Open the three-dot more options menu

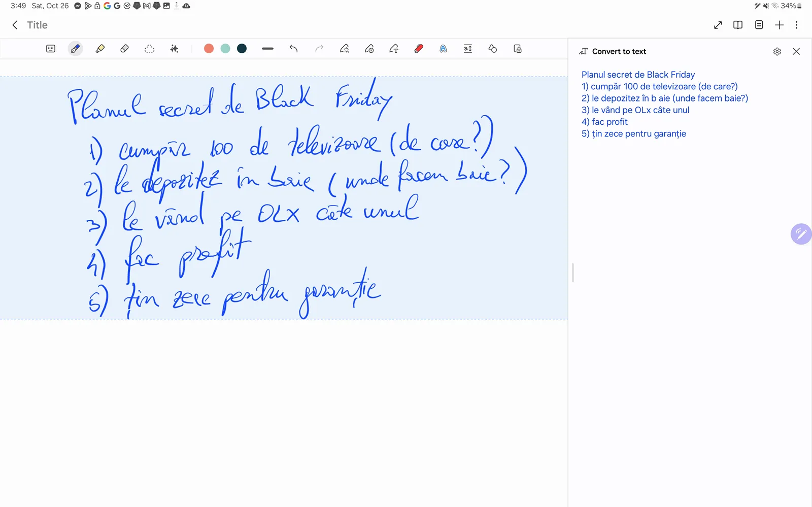pos(796,25)
